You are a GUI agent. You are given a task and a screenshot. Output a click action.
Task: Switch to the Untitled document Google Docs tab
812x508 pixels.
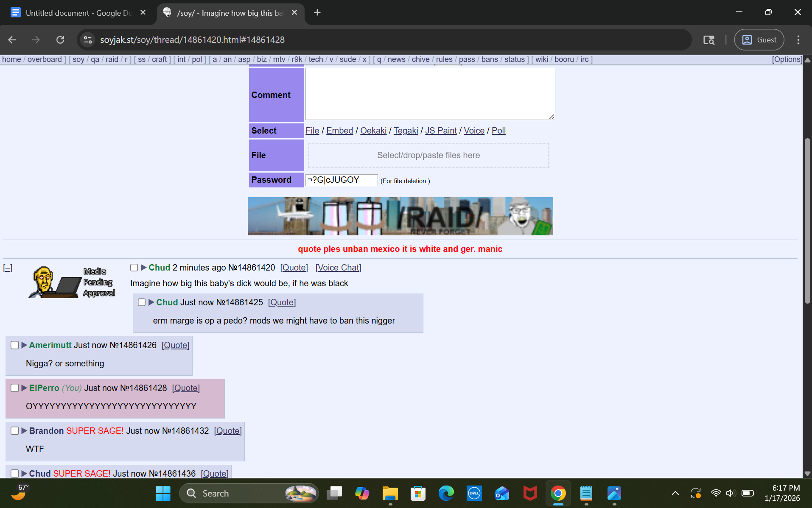[78, 13]
